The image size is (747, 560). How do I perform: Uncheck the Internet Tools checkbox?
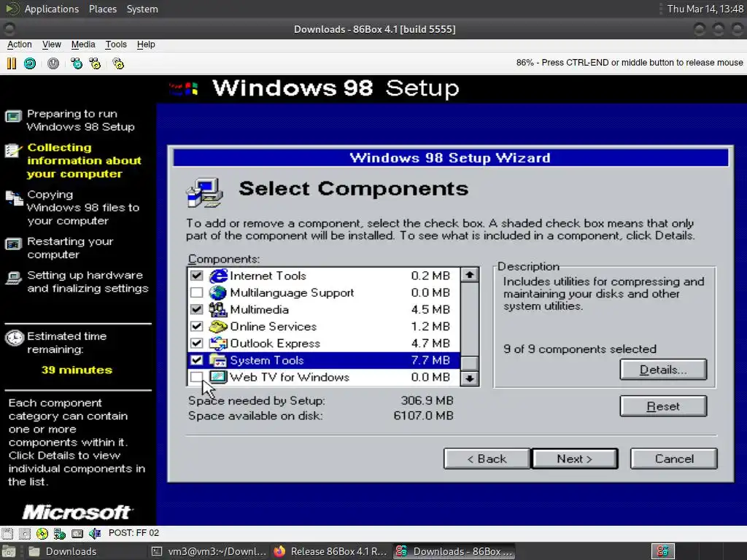coord(196,276)
